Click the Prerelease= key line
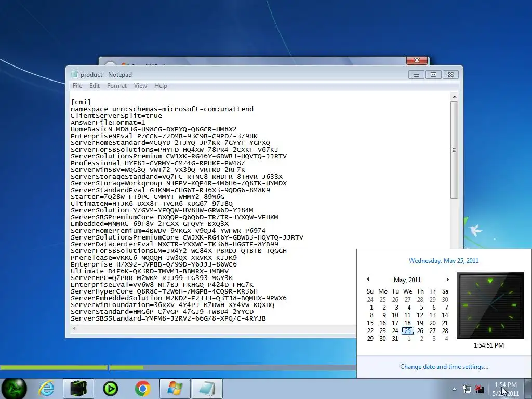 153,258
